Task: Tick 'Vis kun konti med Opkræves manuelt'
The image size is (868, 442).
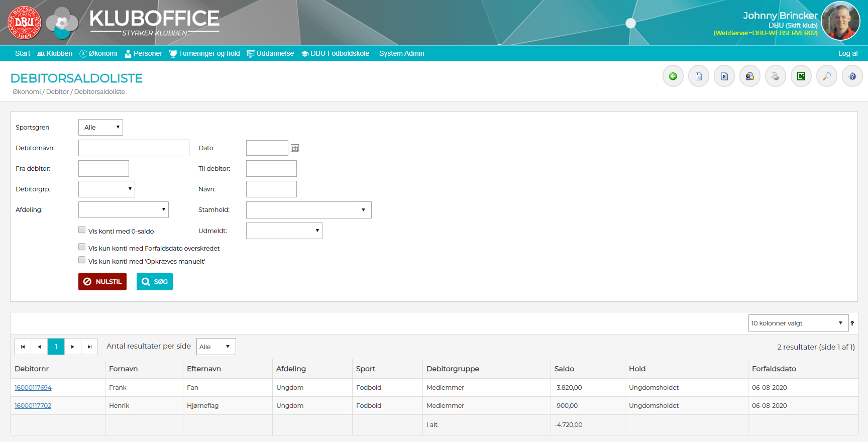Action: coord(82,260)
